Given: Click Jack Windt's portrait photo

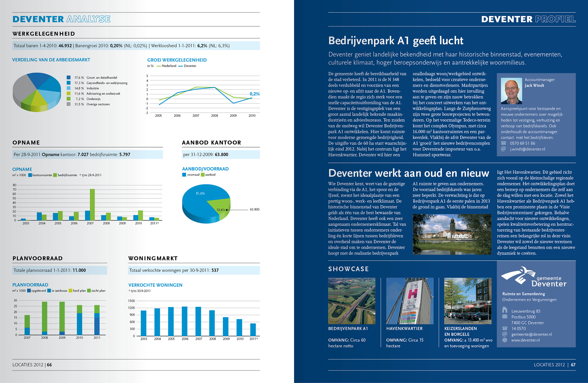Looking at the screenshot, I should point(511,91).
